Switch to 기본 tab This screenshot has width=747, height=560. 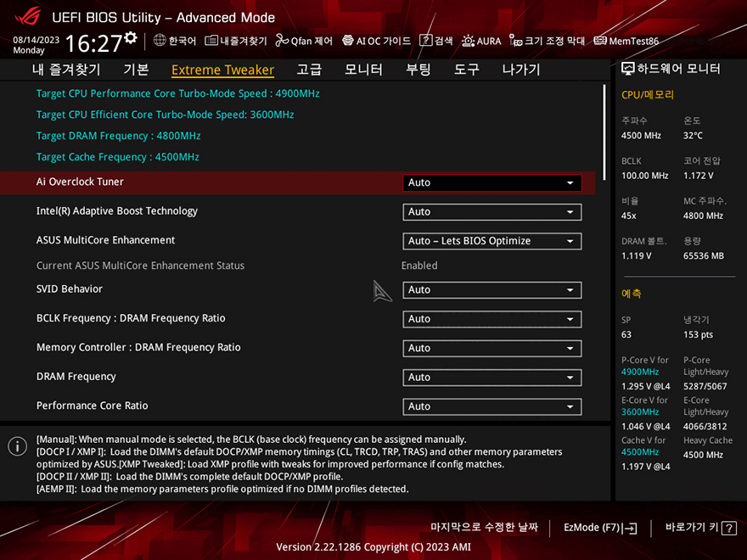coord(136,70)
